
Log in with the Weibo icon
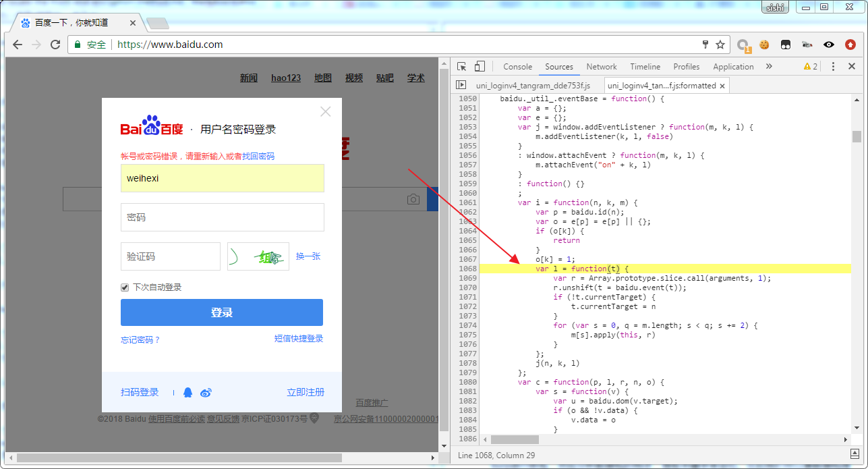206,392
